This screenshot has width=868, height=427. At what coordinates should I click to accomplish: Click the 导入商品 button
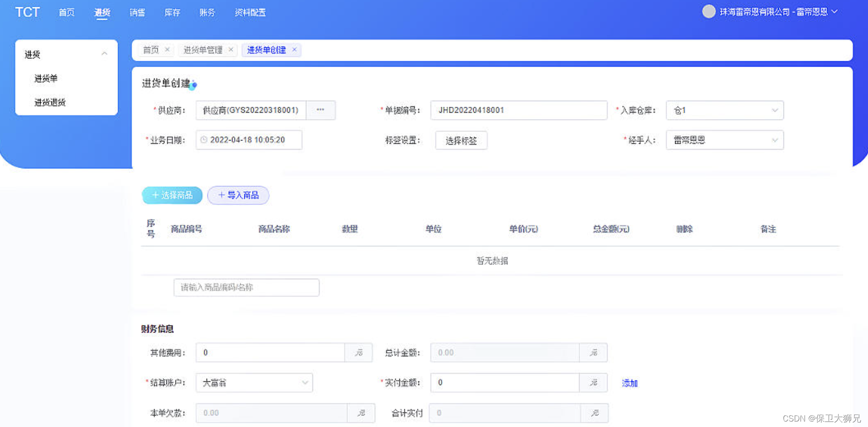(x=238, y=195)
